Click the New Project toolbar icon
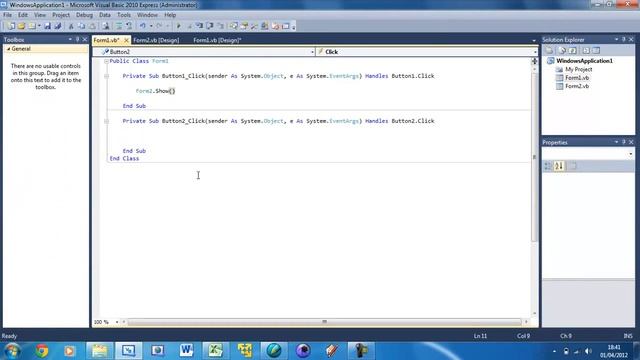Viewport: 640px width, 360px height. 11,26
